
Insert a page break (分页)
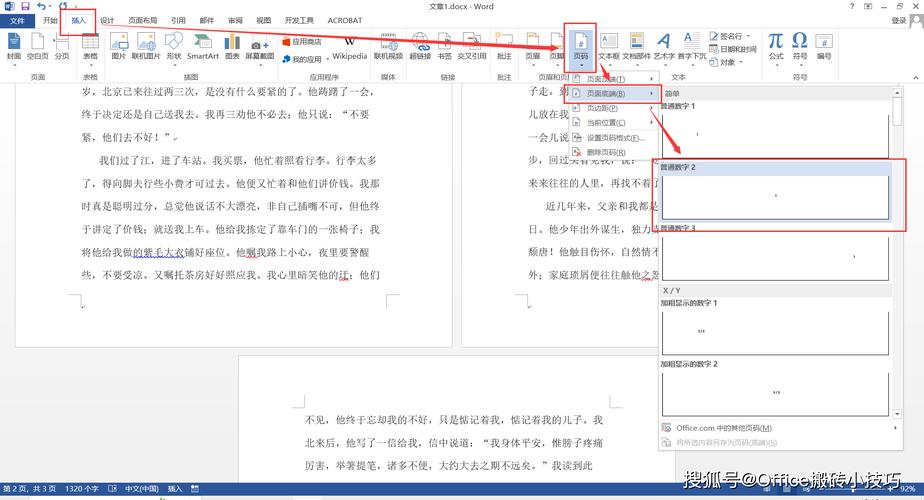(61, 47)
